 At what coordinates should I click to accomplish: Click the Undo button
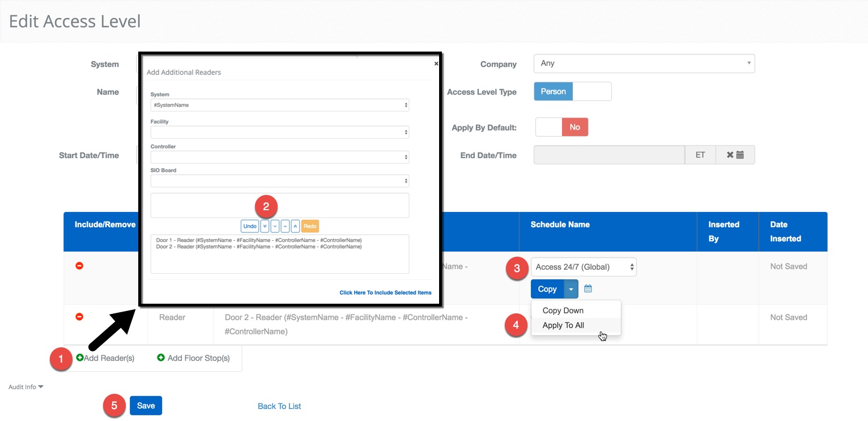pos(250,226)
